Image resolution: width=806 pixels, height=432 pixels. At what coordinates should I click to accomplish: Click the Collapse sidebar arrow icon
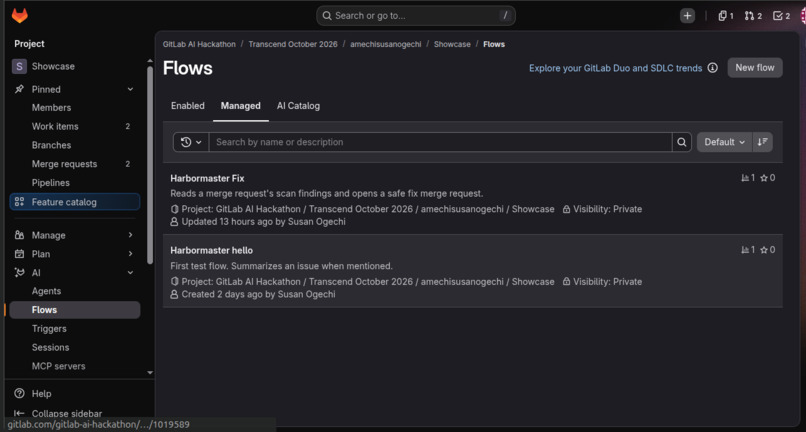click(19, 413)
